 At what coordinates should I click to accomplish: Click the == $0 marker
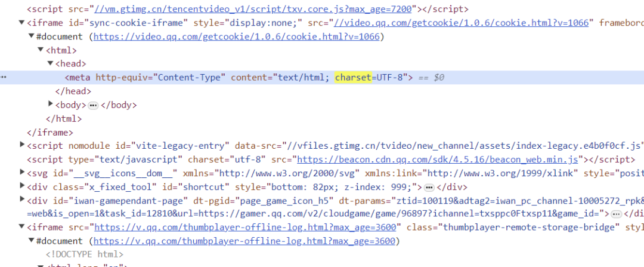(x=431, y=77)
